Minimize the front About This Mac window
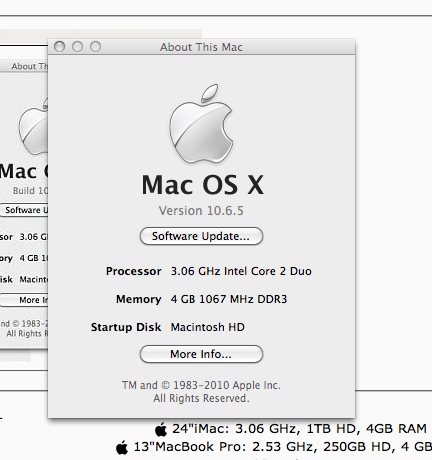Image resolution: width=432 pixels, height=460 pixels. pos(77,47)
